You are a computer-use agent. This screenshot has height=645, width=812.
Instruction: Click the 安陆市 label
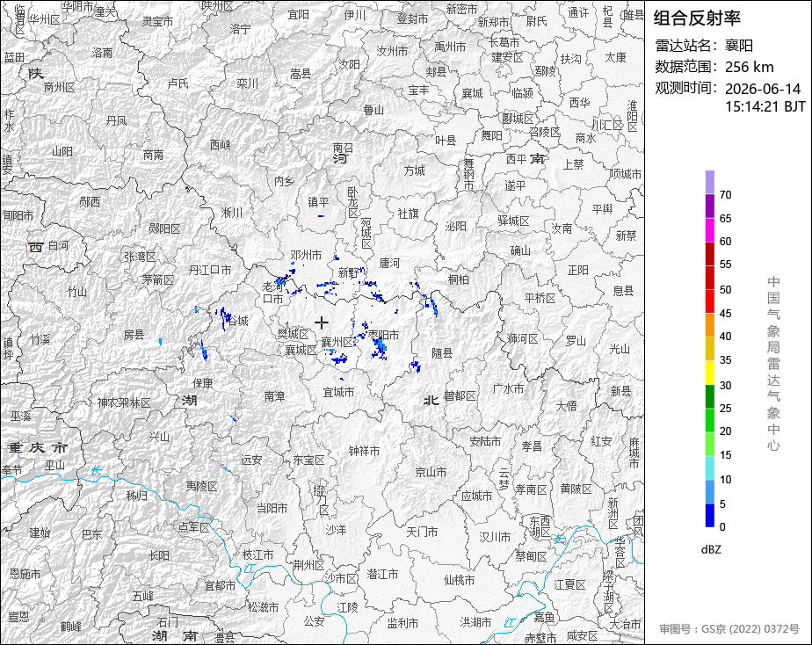coord(485,441)
